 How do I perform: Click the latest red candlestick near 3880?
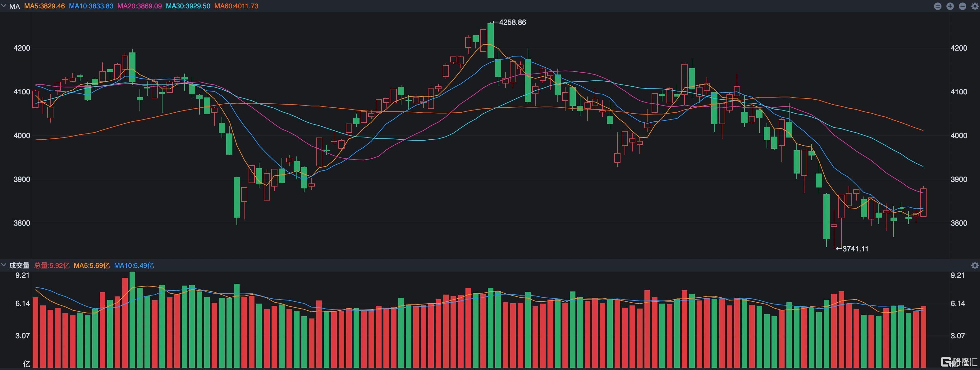pos(923,202)
